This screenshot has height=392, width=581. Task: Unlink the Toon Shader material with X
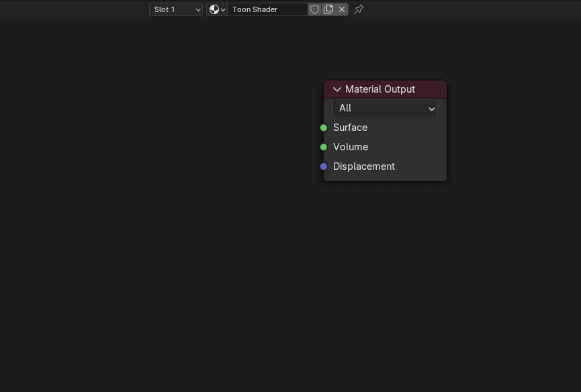point(342,9)
